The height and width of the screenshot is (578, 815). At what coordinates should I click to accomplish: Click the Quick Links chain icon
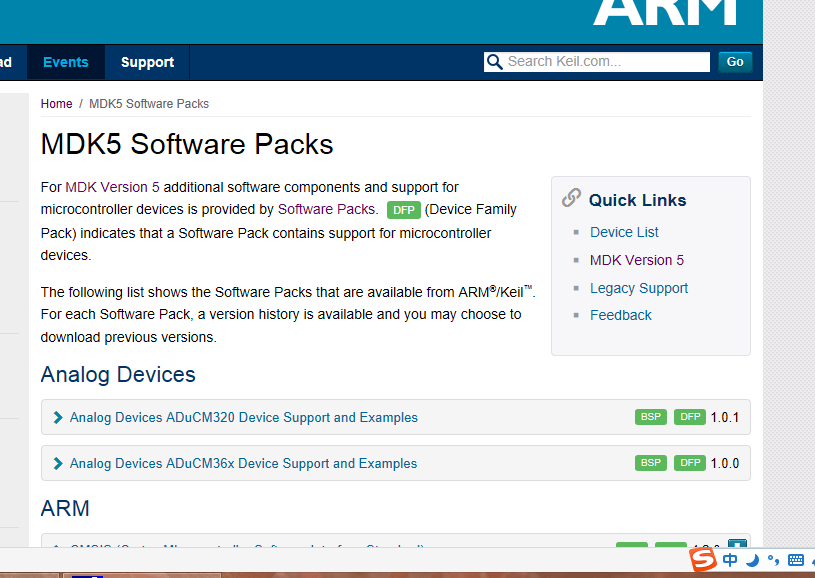(571, 198)
